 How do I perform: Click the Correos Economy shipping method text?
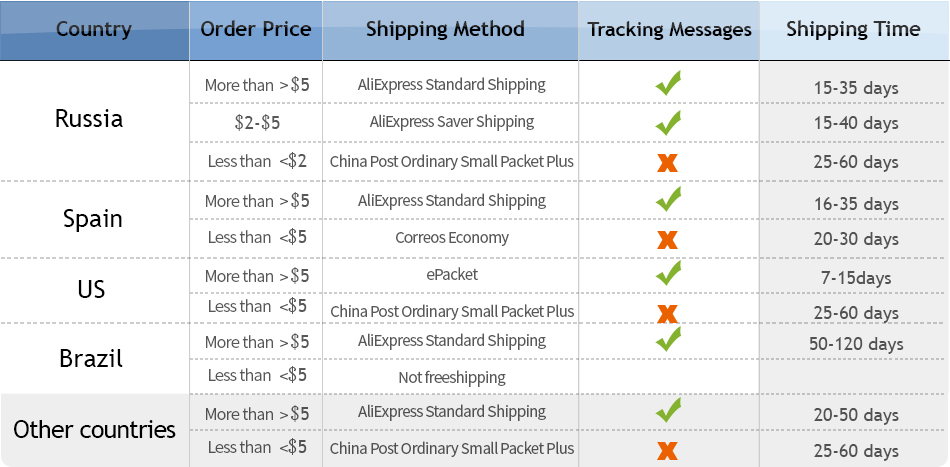coord(452,238)
